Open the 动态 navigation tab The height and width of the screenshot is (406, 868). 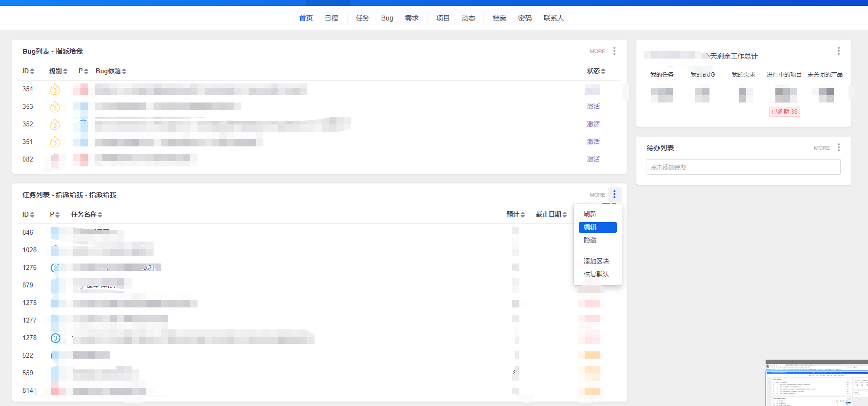tap(468, 18)
